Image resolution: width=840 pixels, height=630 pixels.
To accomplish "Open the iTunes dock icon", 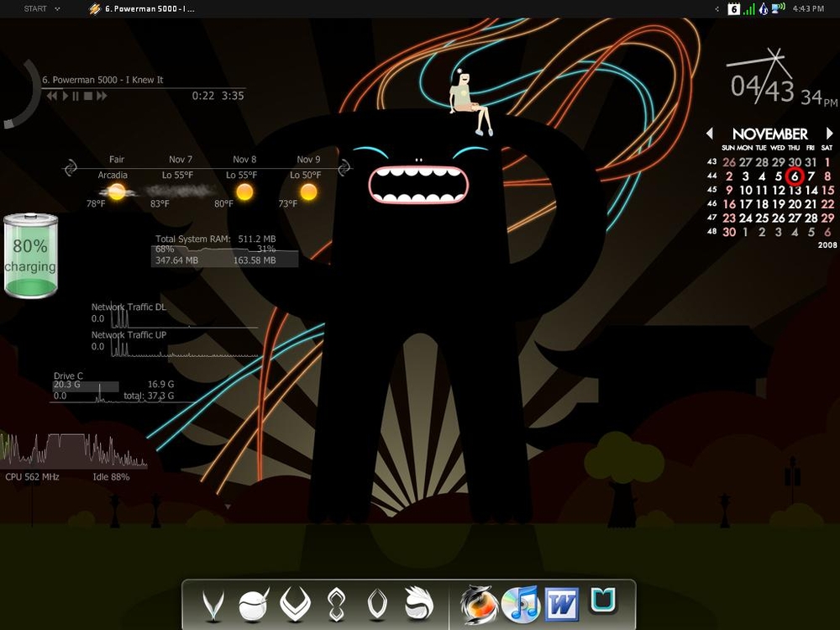I will coord(520,604).
